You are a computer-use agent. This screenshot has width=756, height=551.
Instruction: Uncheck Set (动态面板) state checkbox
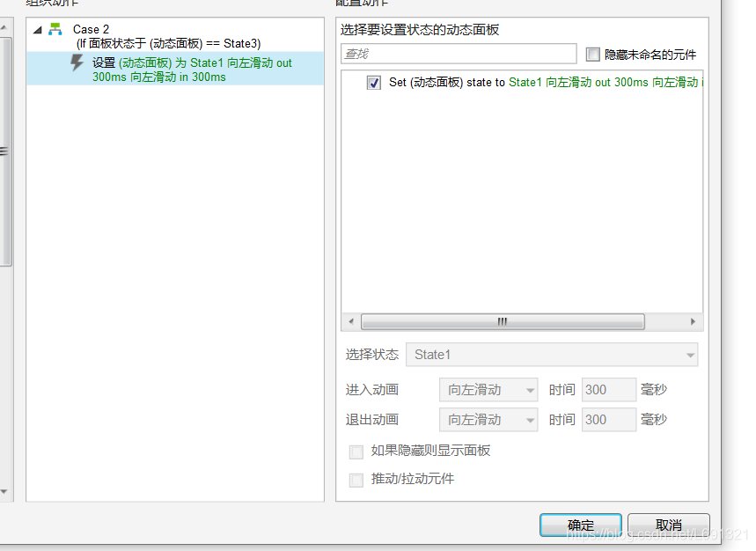[374, 83]
